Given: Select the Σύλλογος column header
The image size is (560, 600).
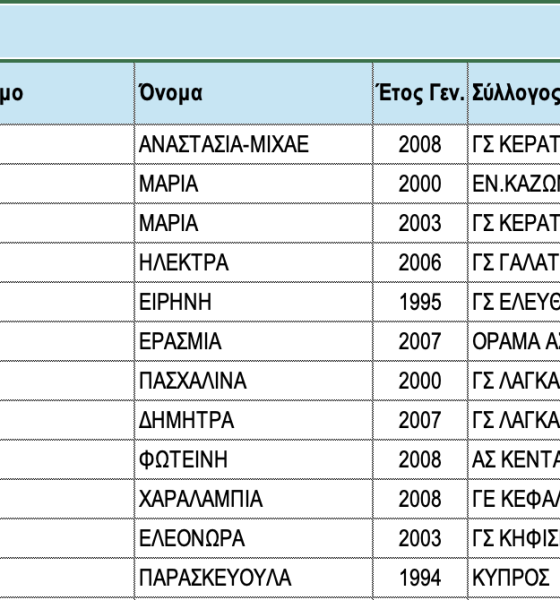Looking at the screenshot, I should point(514,93).
